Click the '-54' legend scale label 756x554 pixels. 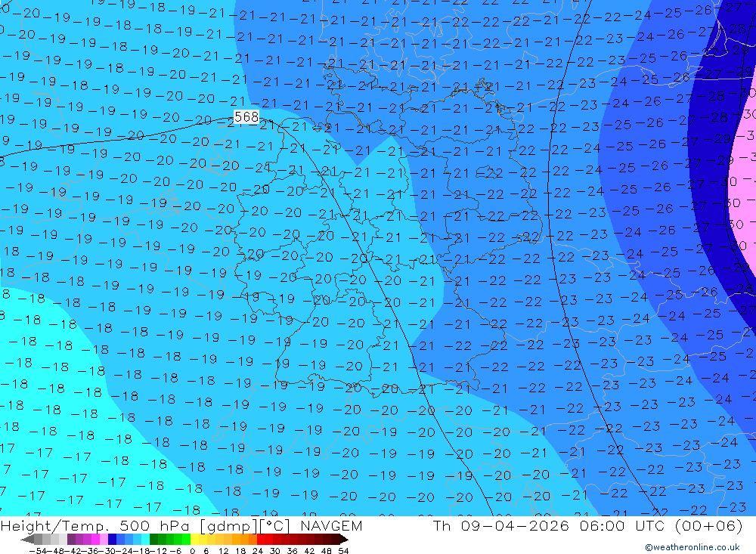(38, 551)
